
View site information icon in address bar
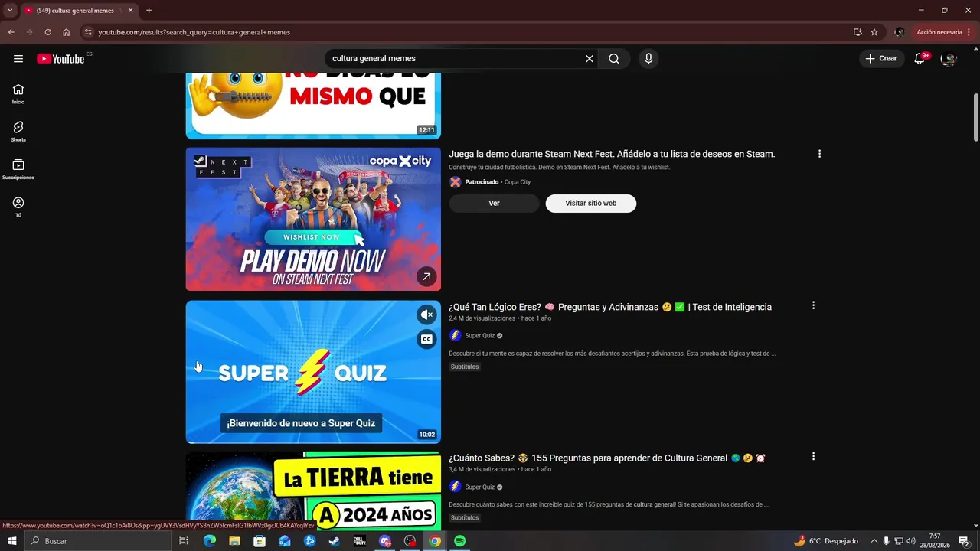pos(88,32)
